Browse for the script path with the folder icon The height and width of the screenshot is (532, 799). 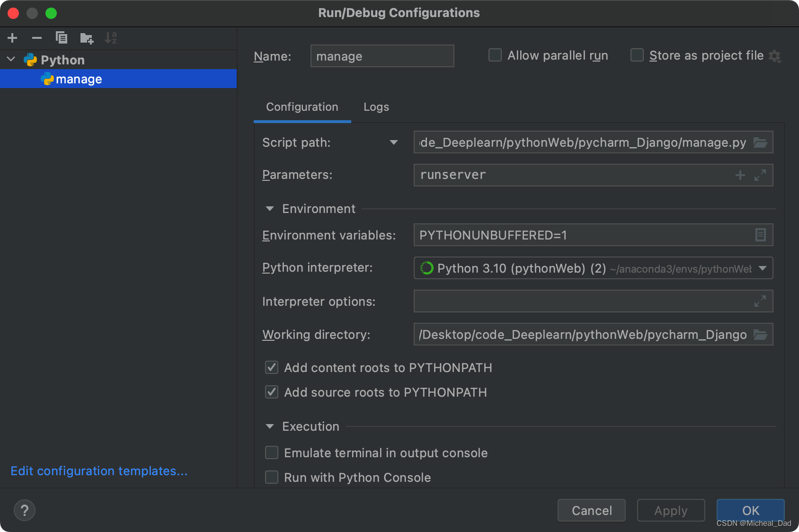point(760,142)
